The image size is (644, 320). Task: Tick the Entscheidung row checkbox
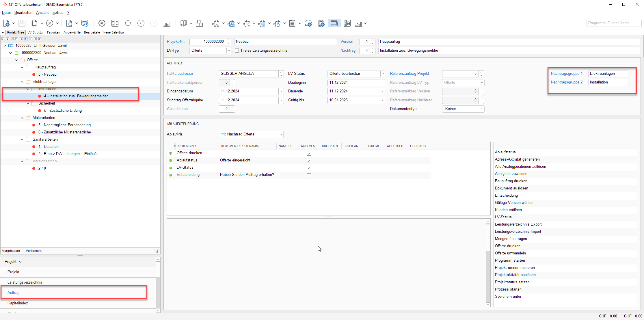[309, 175]
